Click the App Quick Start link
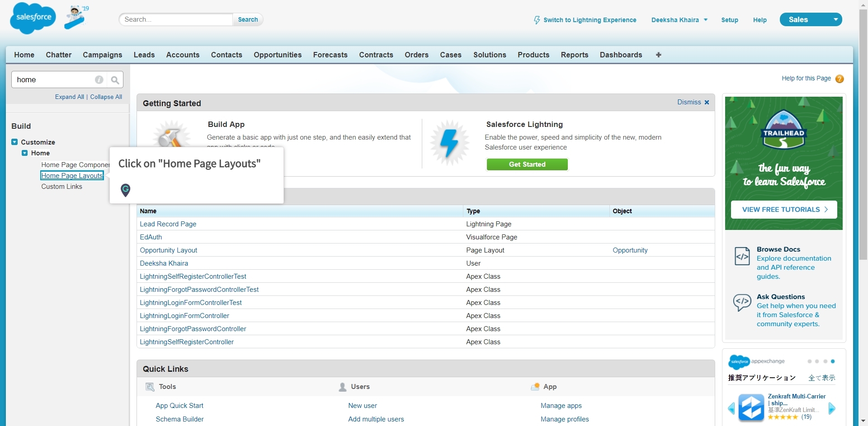 point(179,406)
